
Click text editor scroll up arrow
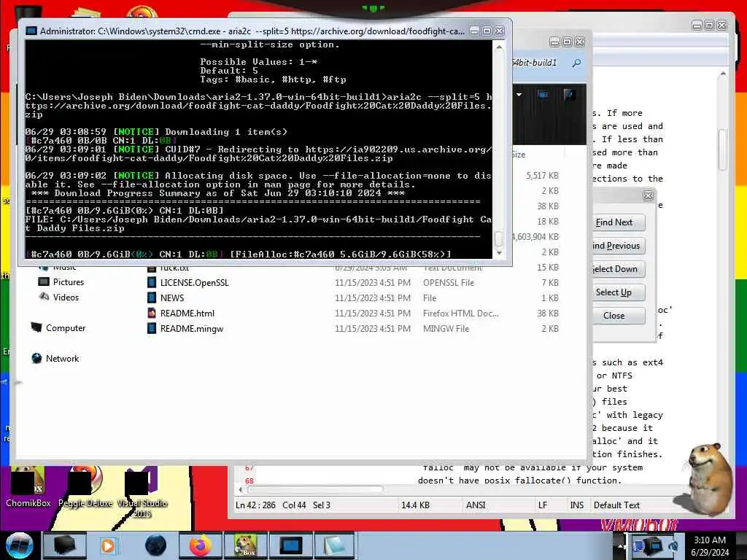coord(723,74)
